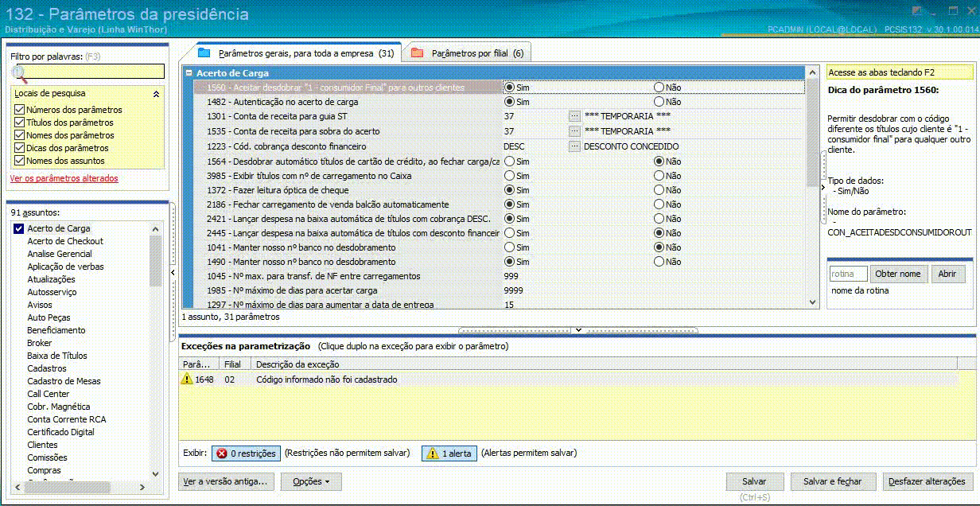Screen dimensions: 980x506
Task: Collapse the exceptions panel with the horizontal splitter arrow
Action: coord(578,329)
